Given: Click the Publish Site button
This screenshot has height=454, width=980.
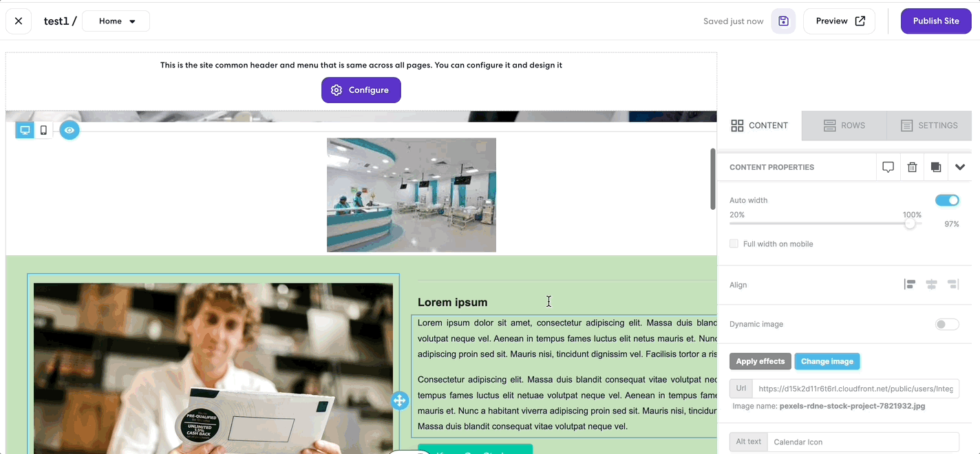Looking at the screenshot, I should tap(936, 21).
